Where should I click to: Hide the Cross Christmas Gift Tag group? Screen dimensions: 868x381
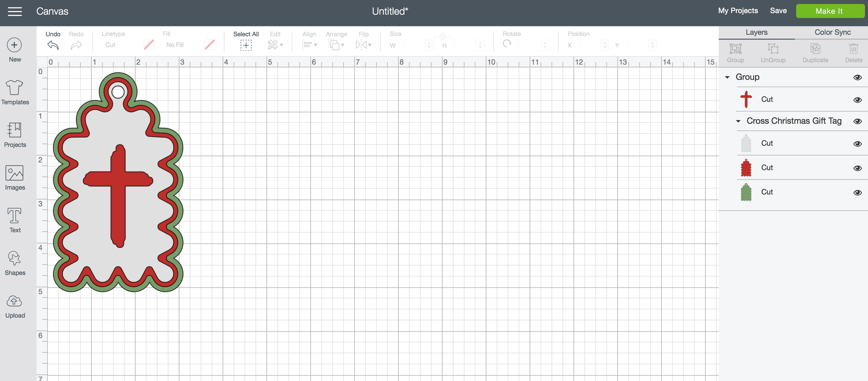coord(857,121)
